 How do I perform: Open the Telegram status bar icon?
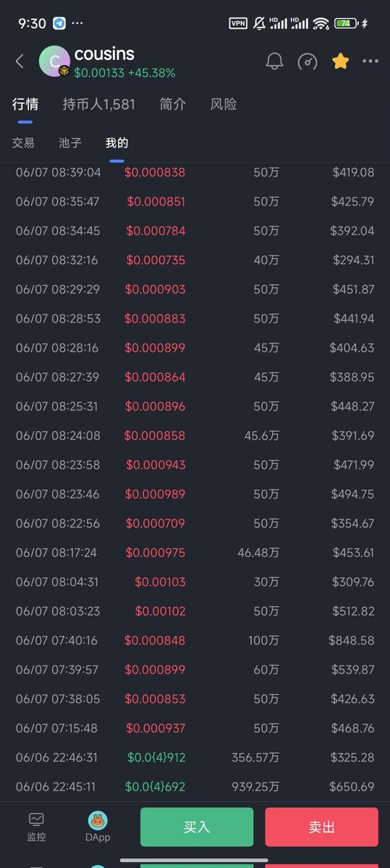pos(59,23)
